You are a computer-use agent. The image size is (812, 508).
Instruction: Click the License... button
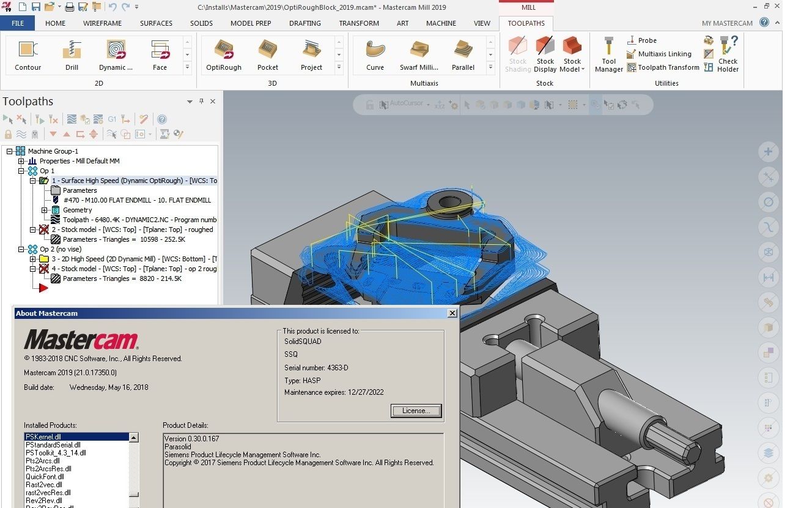416,411
